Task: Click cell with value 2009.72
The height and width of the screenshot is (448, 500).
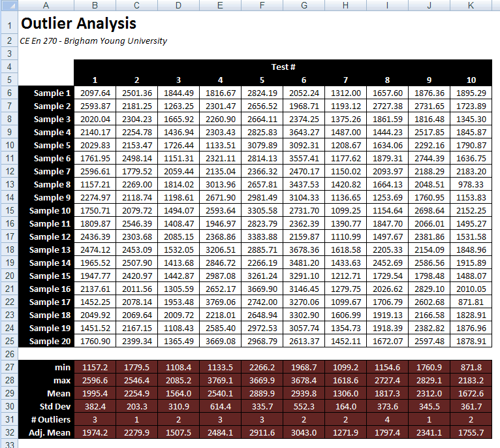Action: click(179, 315)
